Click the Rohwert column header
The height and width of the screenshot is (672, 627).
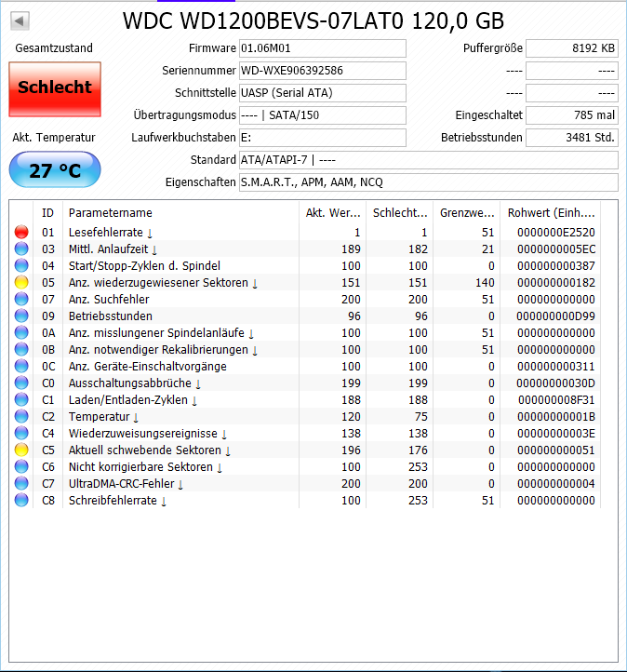551,212
